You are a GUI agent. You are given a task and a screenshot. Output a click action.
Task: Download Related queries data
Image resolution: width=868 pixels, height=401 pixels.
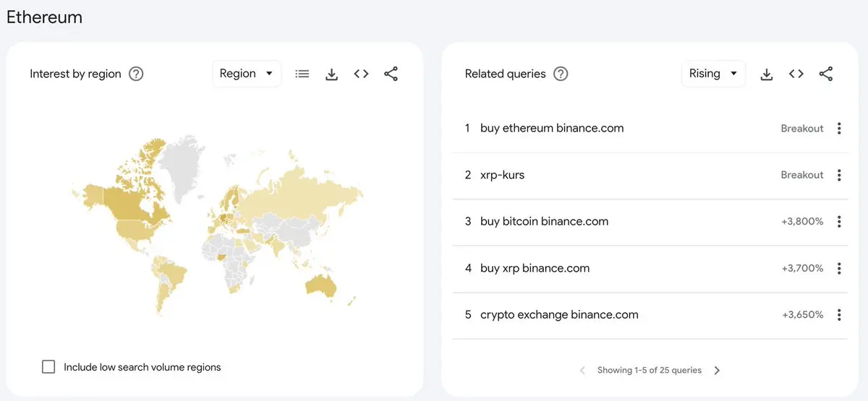pyautogui.click(x=767, y=74)
